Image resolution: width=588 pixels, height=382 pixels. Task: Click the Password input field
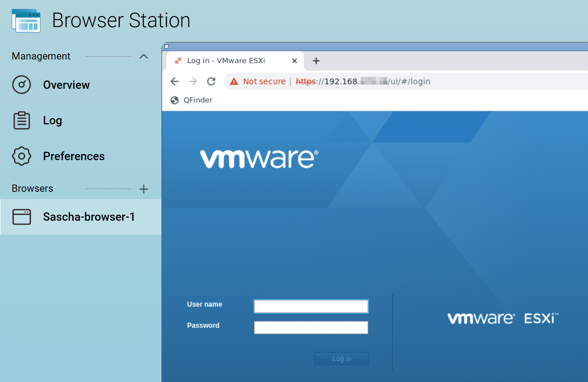(311, 327)
